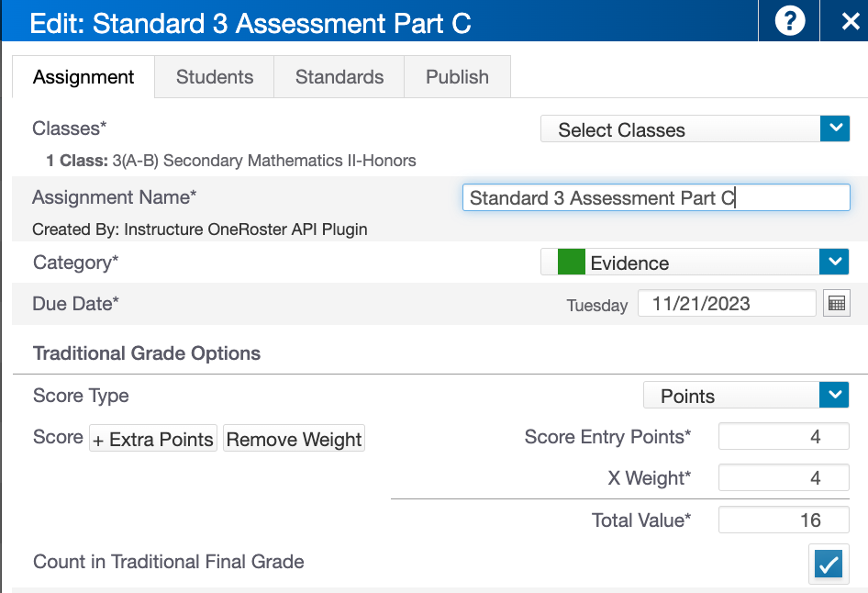The height and width of the screenshot is (593, 868).
Task: Close the Edit assignment dialog
Action: point(850,22)
